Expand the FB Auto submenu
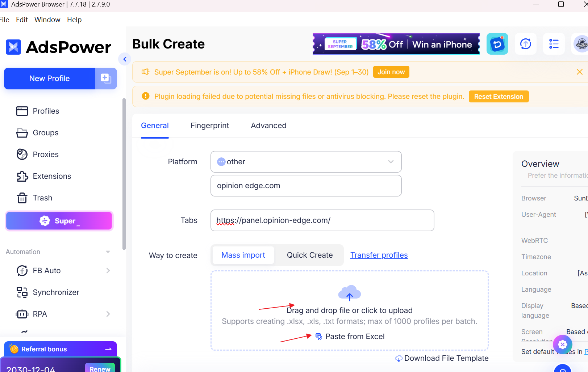 pyautogui.click(x=108, y=271)
